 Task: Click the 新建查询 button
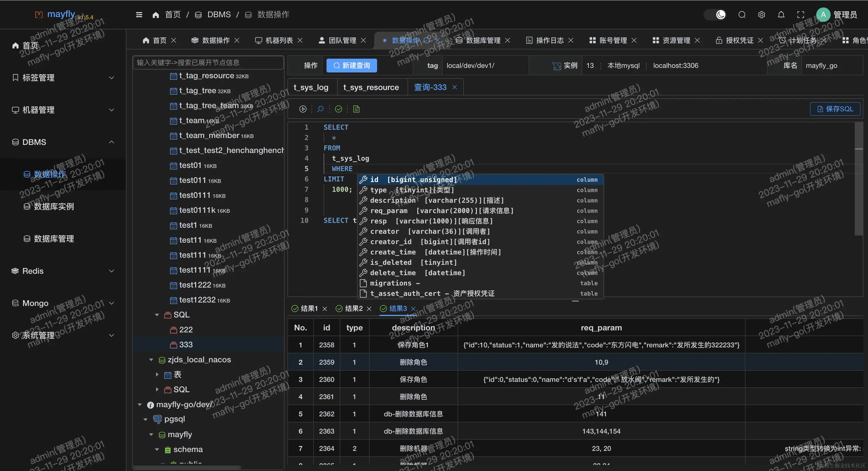(352, 65)
